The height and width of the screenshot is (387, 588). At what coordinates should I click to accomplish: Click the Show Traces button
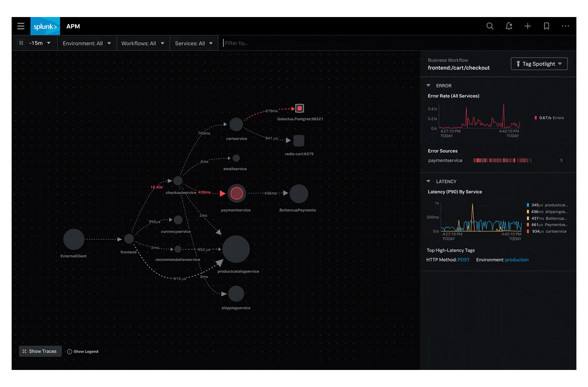[40, 351]
